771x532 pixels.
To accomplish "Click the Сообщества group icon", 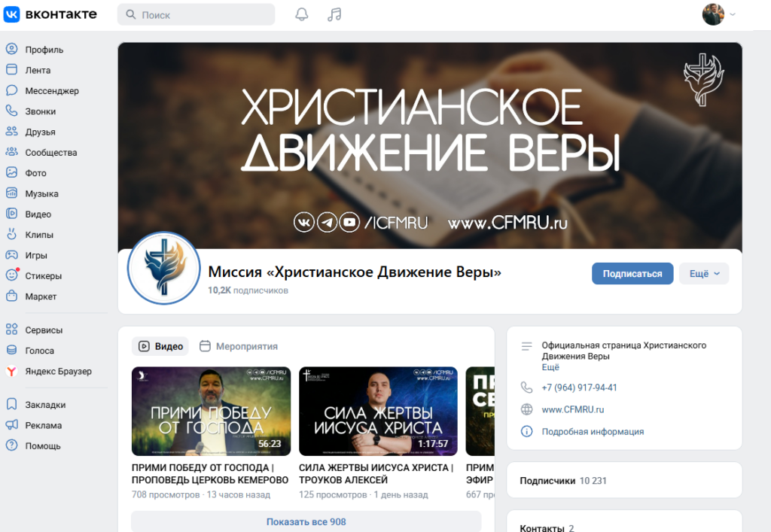I will (12, 152).
